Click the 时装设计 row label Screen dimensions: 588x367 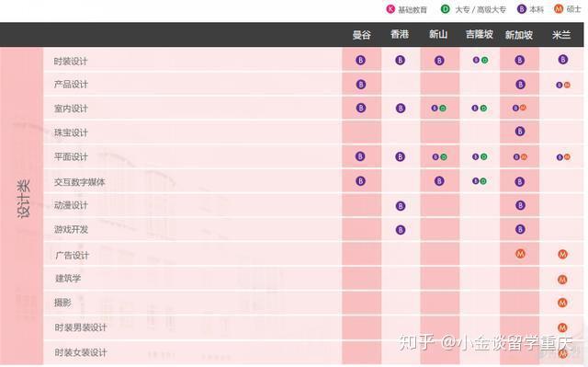point(71,61)
